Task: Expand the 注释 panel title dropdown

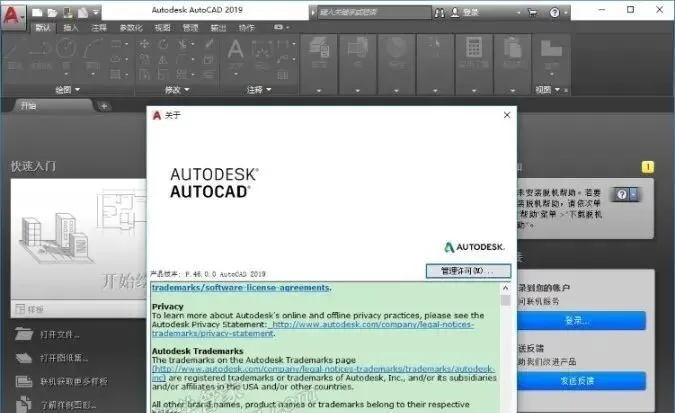Action: (259, 90)
